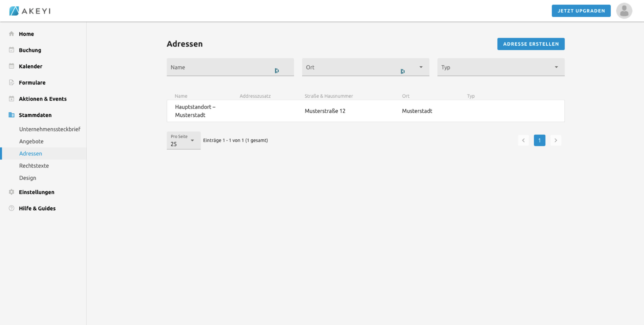Go to next page arrow in pagination

pyautogui.click(x=556, y=140)
